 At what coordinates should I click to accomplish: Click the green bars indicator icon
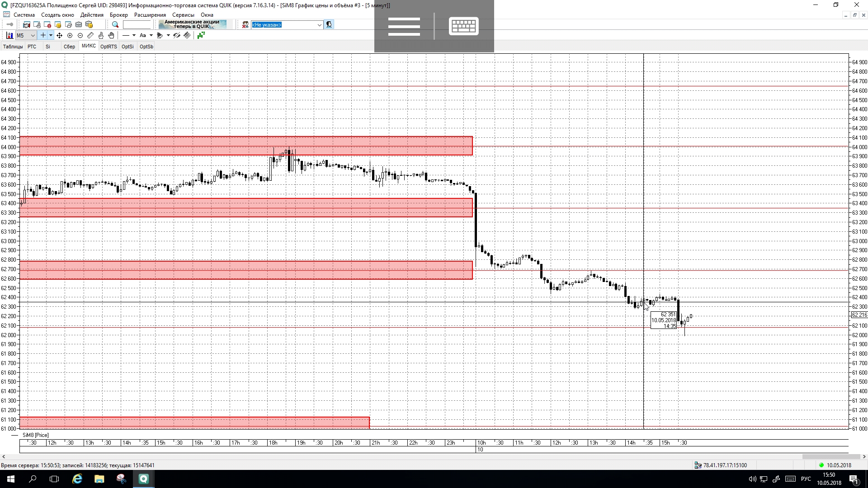point(201,35)
